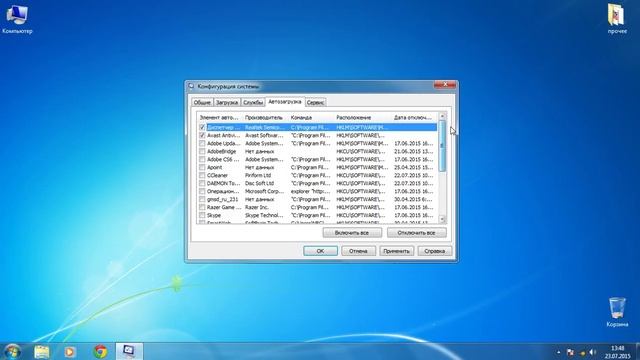Enable the Операцион... Microsoft startup checkbox
The image size is (640, 360).
202,191
